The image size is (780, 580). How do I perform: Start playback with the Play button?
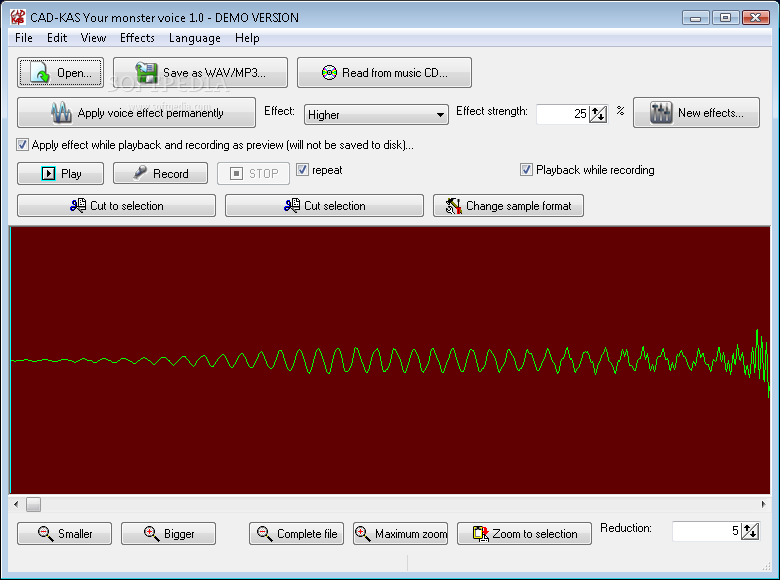[x=60, y=174]
